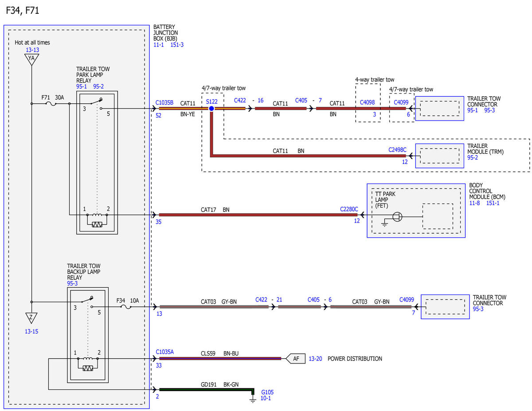This screenshot has height=411, width=532.
Task: Click the "Hot at all times" text
Action: tap(32, 43)
